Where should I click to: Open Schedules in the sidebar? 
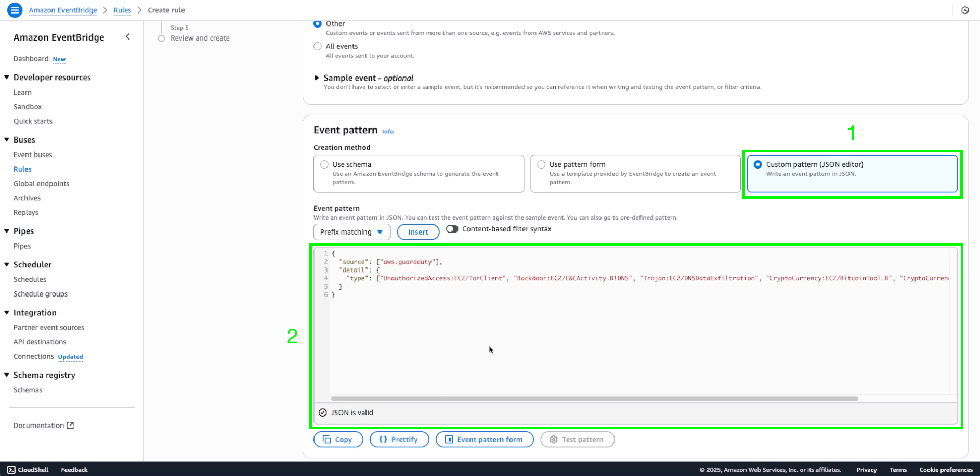(30, 279)
